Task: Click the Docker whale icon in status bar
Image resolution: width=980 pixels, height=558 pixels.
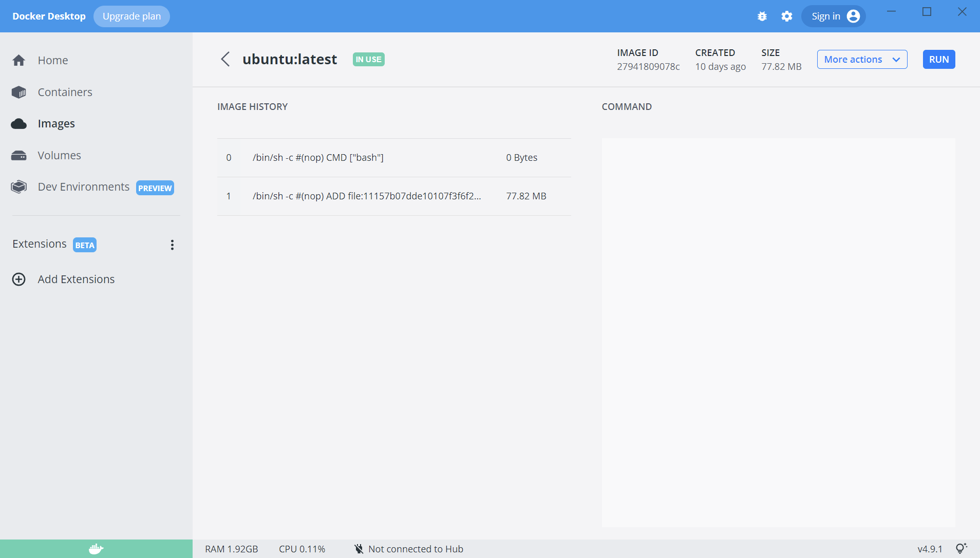Action: pos(96,549)
